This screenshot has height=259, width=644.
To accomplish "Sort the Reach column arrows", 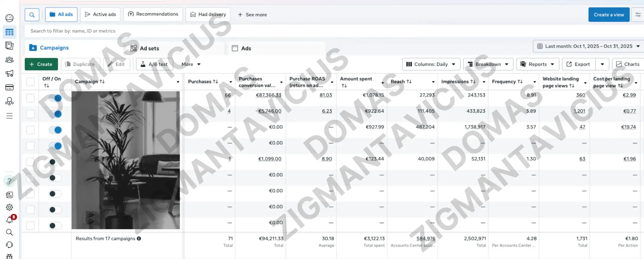I will tap(409, 81).
